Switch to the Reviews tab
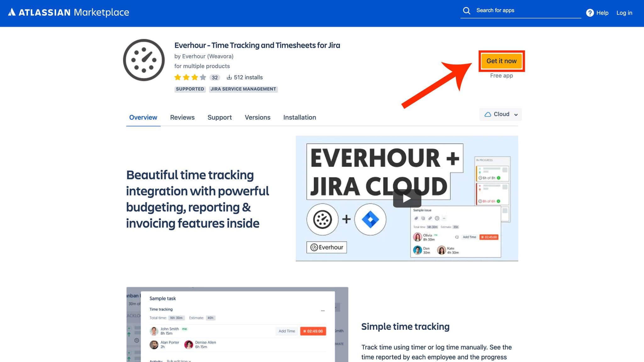This screenshot has width=644, height=362. (x=182, y=117)
